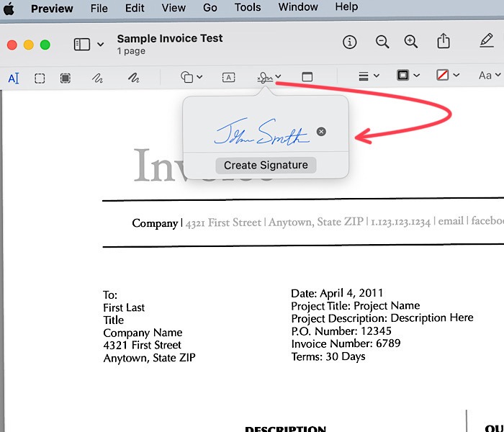The image size is (504, 432).
Task: Open the View menu
Action: [174, 8]
